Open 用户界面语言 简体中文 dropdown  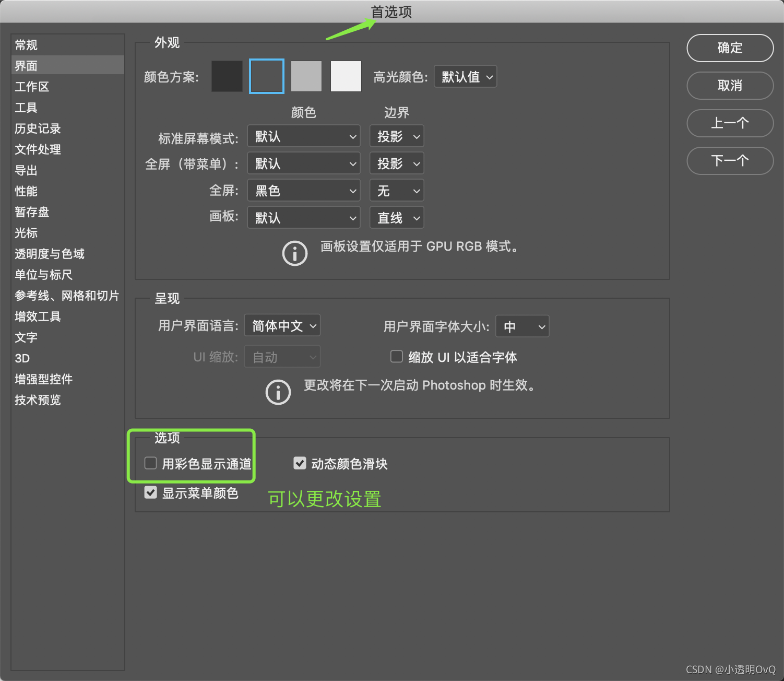tap(282, 326)
